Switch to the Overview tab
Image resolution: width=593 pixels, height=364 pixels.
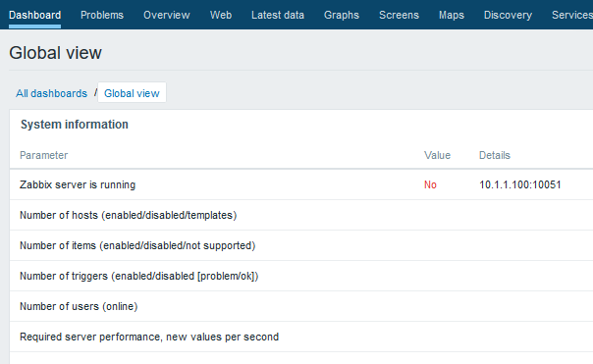pos(166,15)
